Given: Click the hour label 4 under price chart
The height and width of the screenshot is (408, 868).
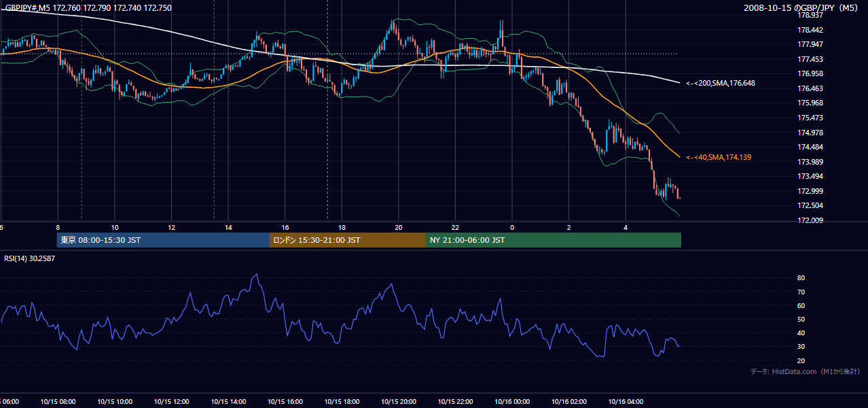Looking at the screenshot, I should coord(626,228).
